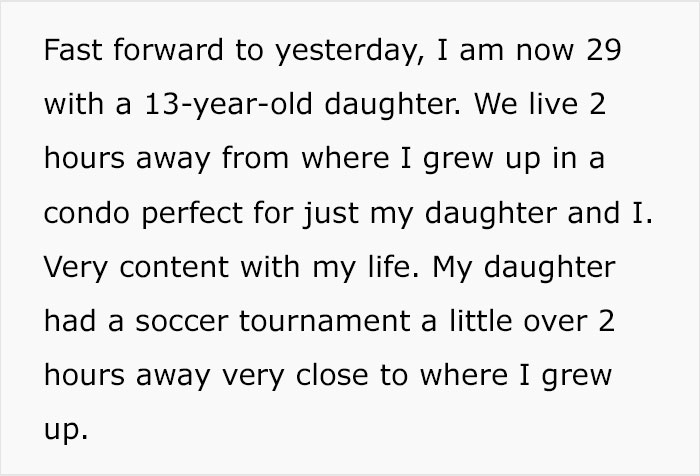Click the word "little"
The height and width of the screenshot is (476, 700).
tap(480, 321)
